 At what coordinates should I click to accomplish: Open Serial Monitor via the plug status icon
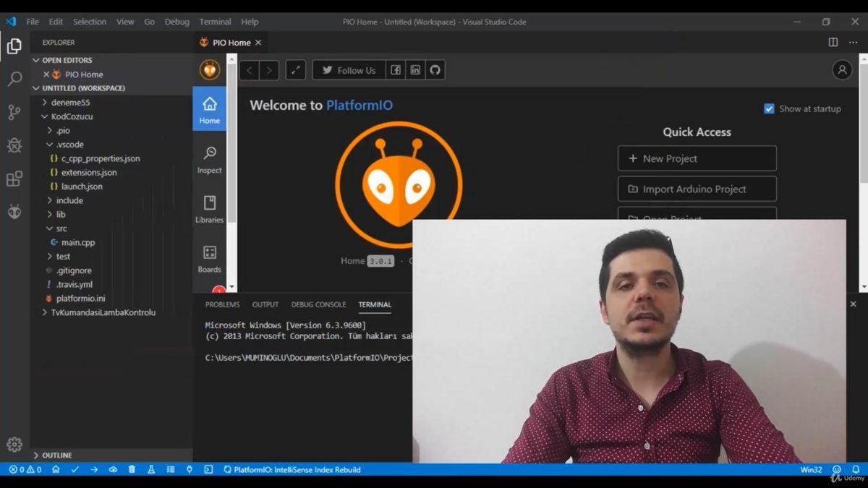pyautogui.click(x=189, y=469)
